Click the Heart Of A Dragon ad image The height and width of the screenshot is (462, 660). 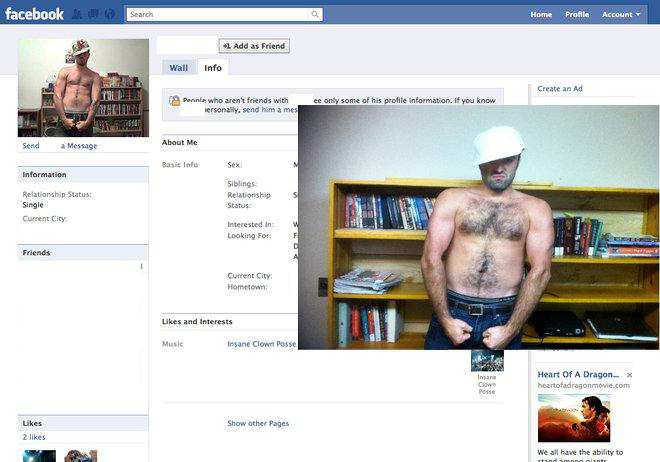click(x=573, y=418)
